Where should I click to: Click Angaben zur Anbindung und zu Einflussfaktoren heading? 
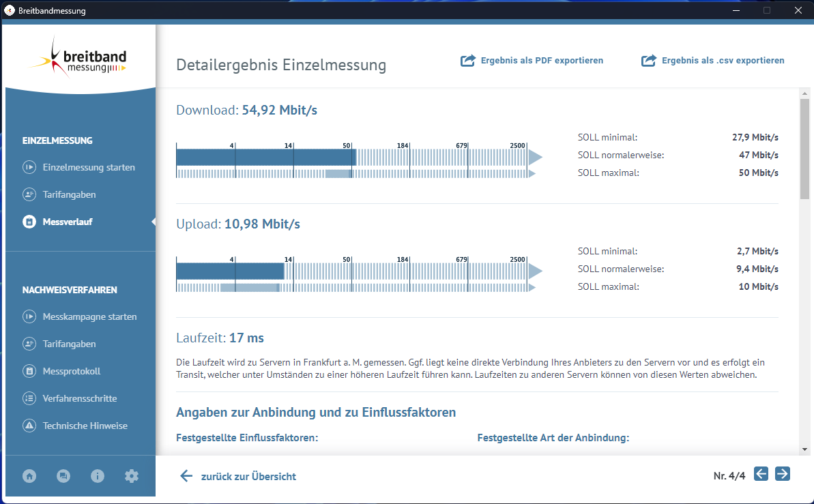(x=316, y=412)
